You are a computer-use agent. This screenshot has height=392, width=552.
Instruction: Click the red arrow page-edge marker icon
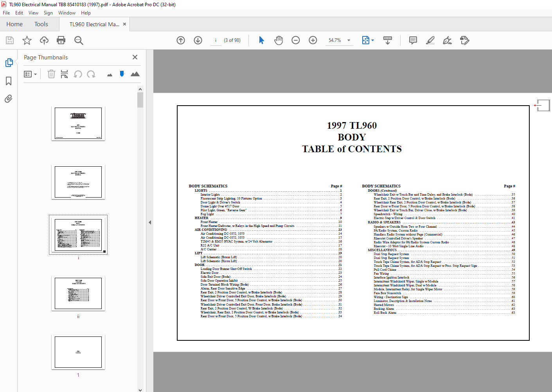(542, 105)
